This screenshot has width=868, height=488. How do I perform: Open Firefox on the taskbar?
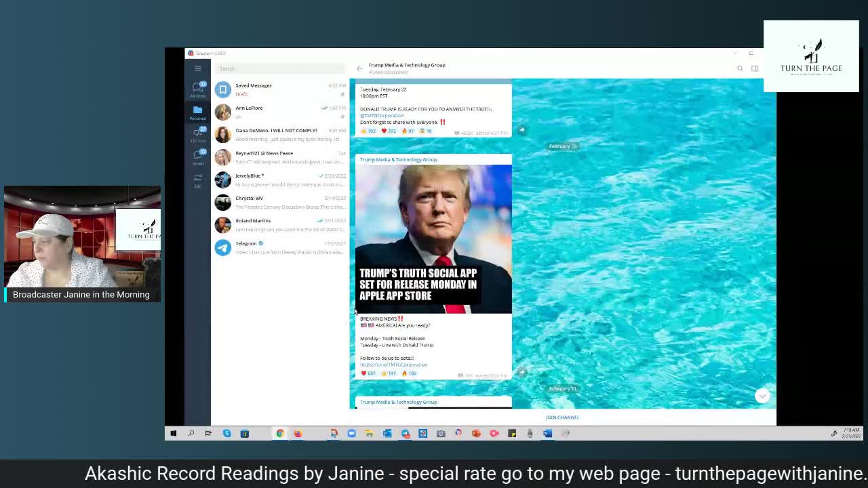coord(298,433)
